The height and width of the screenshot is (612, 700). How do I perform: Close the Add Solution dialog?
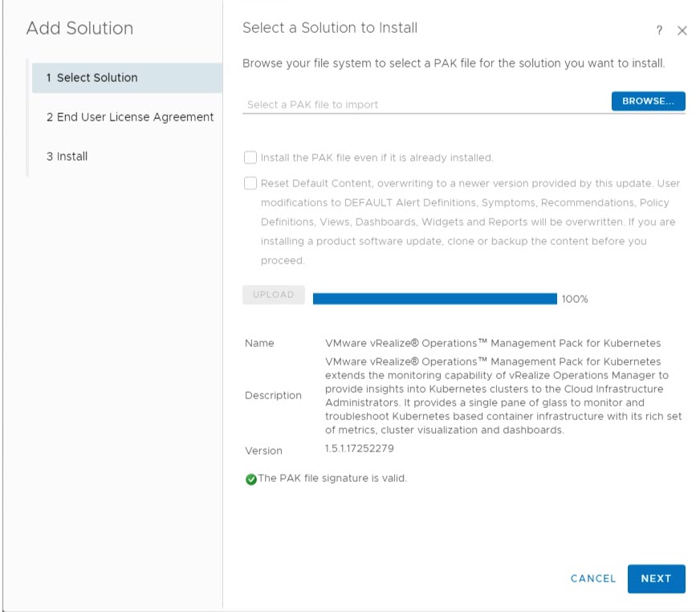coord(682,31)
